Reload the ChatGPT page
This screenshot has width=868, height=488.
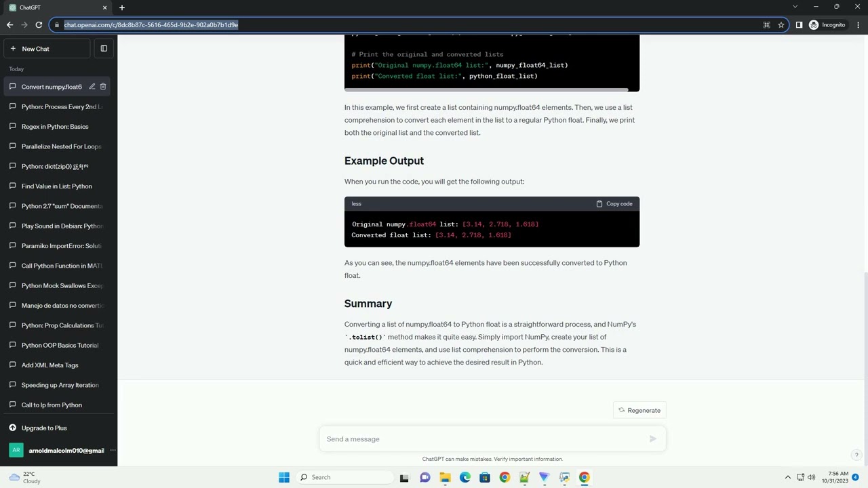(x=39, y=25)
